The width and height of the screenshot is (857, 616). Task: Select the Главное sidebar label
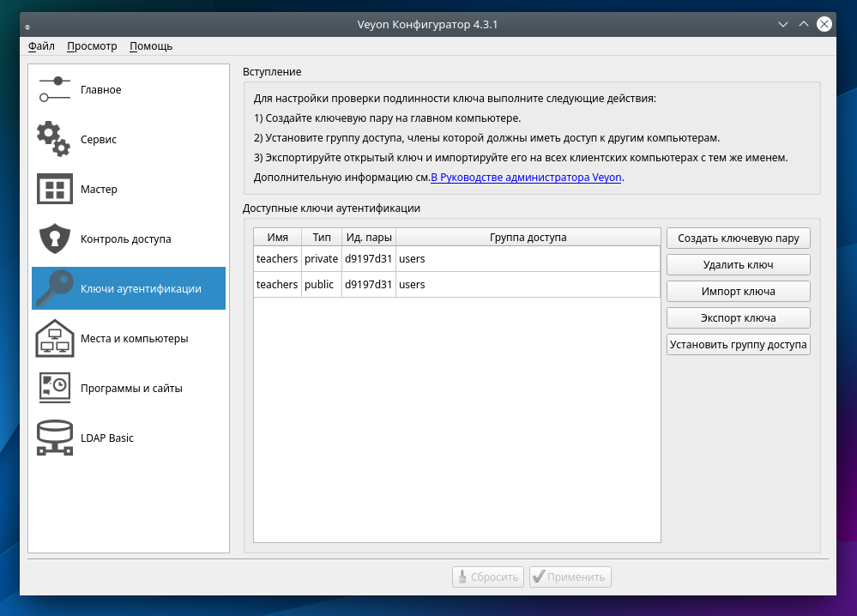pos(101,89)
